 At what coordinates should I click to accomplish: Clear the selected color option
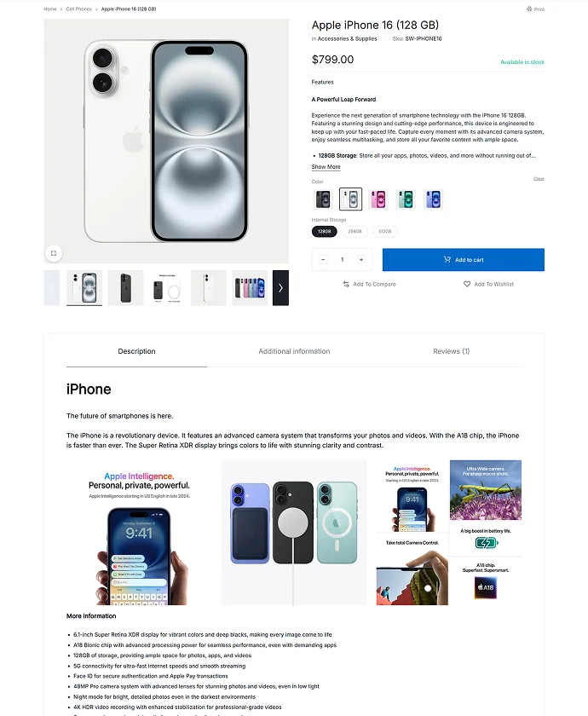(539, 179)
